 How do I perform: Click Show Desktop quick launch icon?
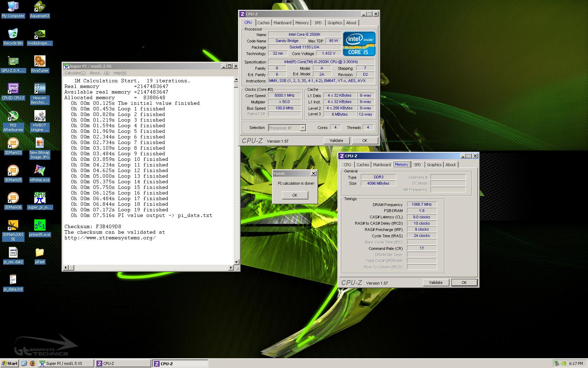click(x=24, y=363)
